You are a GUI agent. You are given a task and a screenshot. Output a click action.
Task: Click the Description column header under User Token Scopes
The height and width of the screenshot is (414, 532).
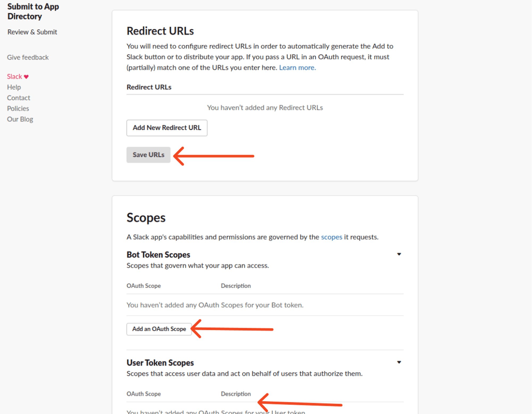click(x=236, y=394)
